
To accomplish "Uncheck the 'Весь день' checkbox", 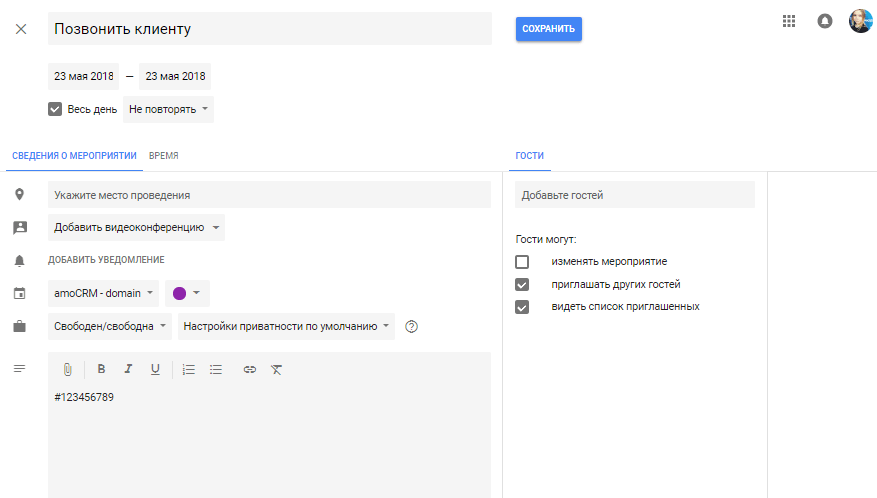I will click(x=55, y=109).
